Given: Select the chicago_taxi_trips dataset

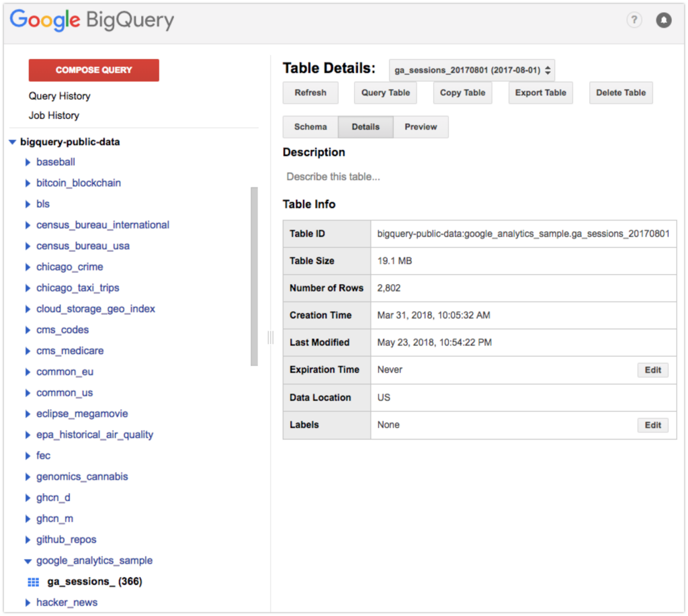Looking at the screenshot, I should (x=78, y=288).
